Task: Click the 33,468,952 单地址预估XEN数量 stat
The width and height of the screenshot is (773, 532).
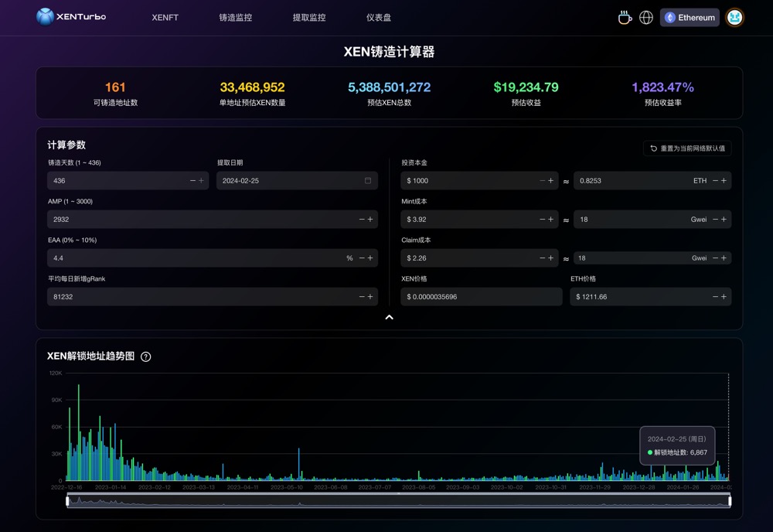Action: coord(252,94)
